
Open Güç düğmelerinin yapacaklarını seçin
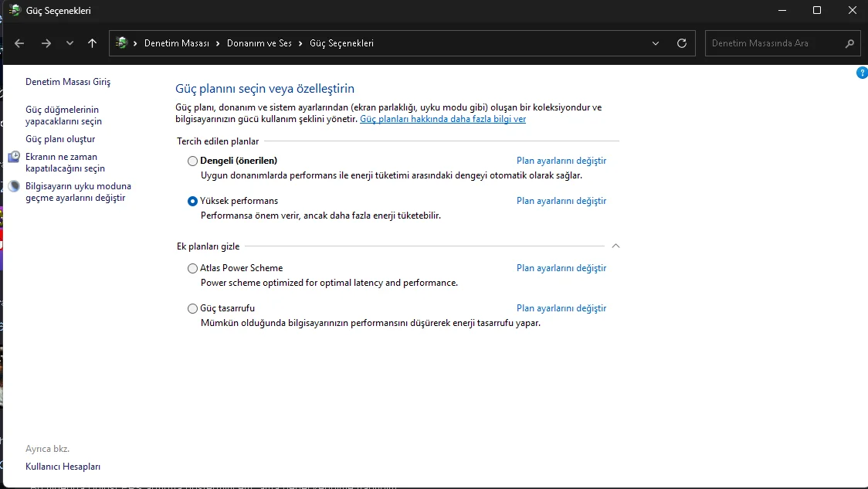pos(63,115)
